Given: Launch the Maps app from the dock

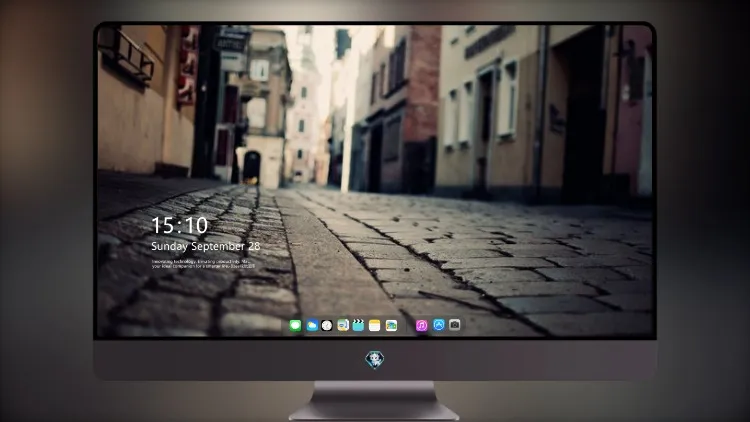Looking at the screenshot, I should 343,325.
